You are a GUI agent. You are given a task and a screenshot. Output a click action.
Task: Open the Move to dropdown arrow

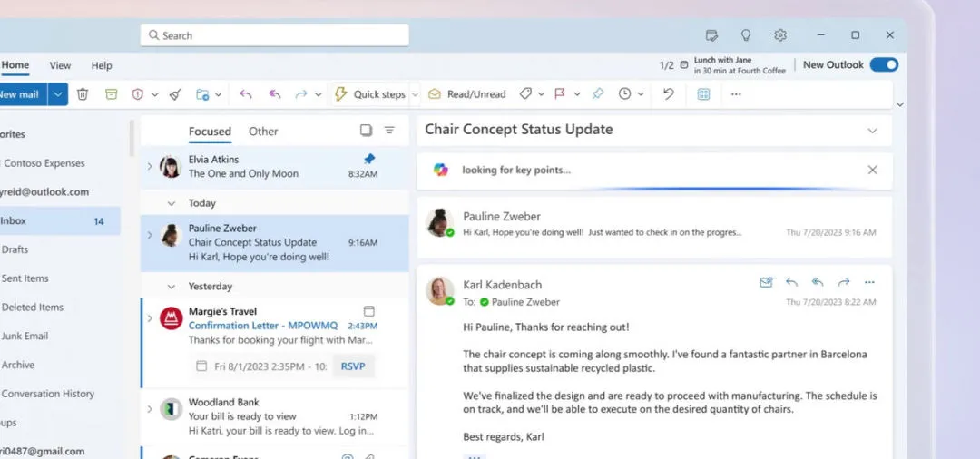(x=218, y=95)
